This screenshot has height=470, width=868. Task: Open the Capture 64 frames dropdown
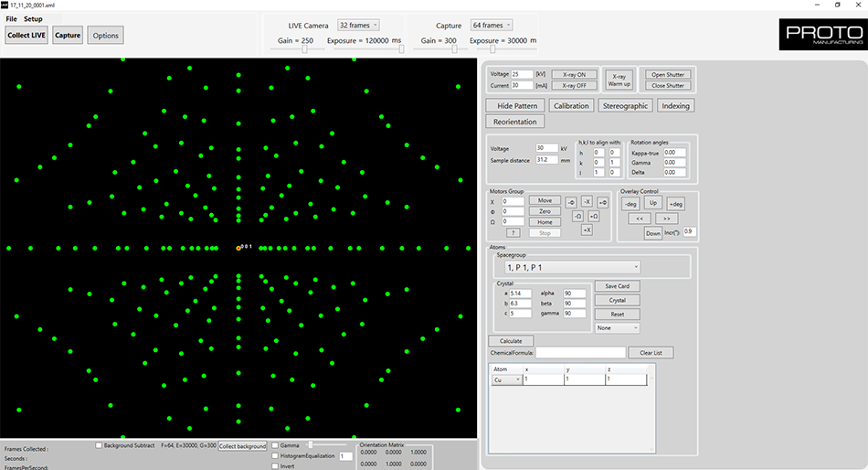tap(492, 25)
